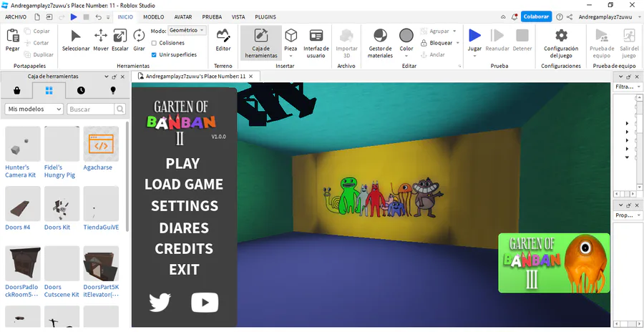Click the Hunter's Camera Kit link
The width and height of the screenshot is (644, 332).
coord(21,171)
